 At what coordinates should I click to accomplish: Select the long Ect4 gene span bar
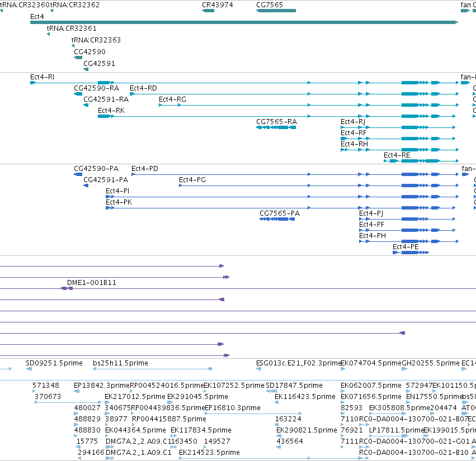(244, 22)
